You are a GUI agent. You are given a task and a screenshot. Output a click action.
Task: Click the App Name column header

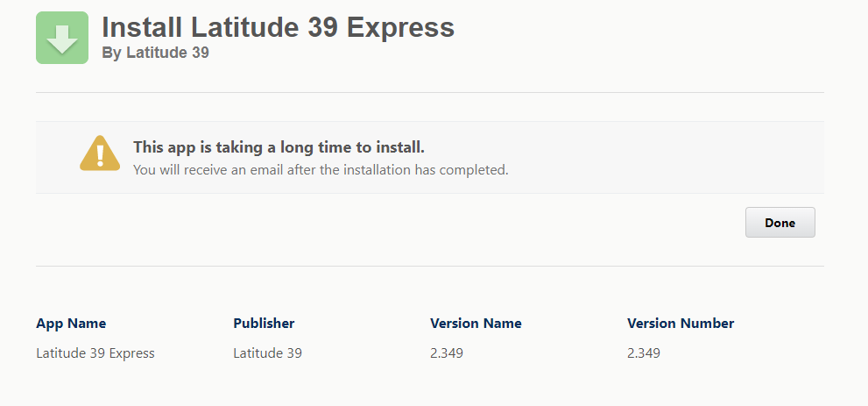(x=71, y=324)
